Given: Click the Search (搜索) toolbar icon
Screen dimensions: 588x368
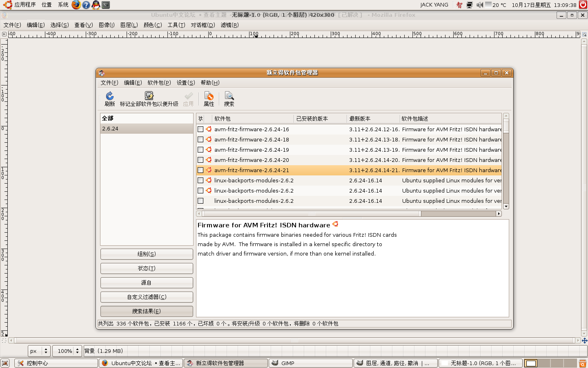Looking at the screenshot, I should 229,96.
